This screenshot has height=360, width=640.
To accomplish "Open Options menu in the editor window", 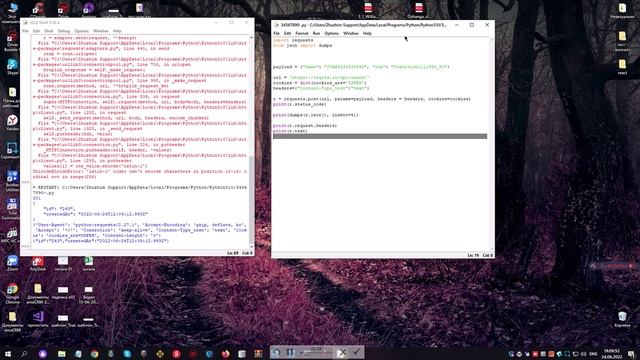I will click(x=331, y=33).
